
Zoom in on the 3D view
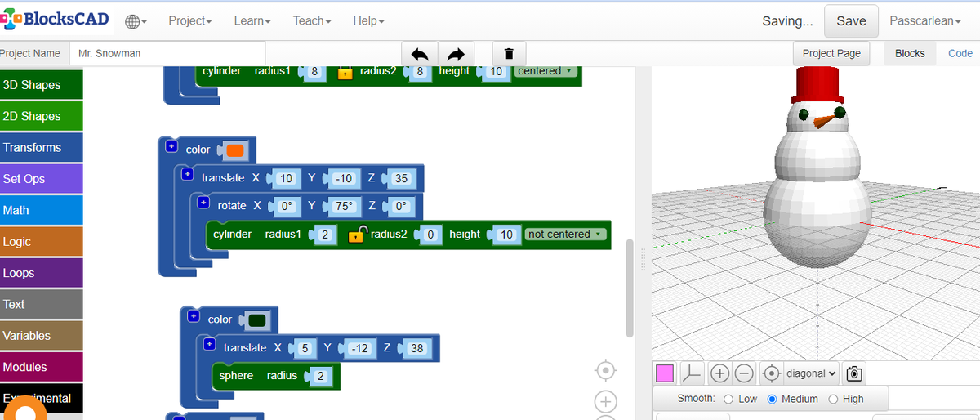click(x=719, y=373)
